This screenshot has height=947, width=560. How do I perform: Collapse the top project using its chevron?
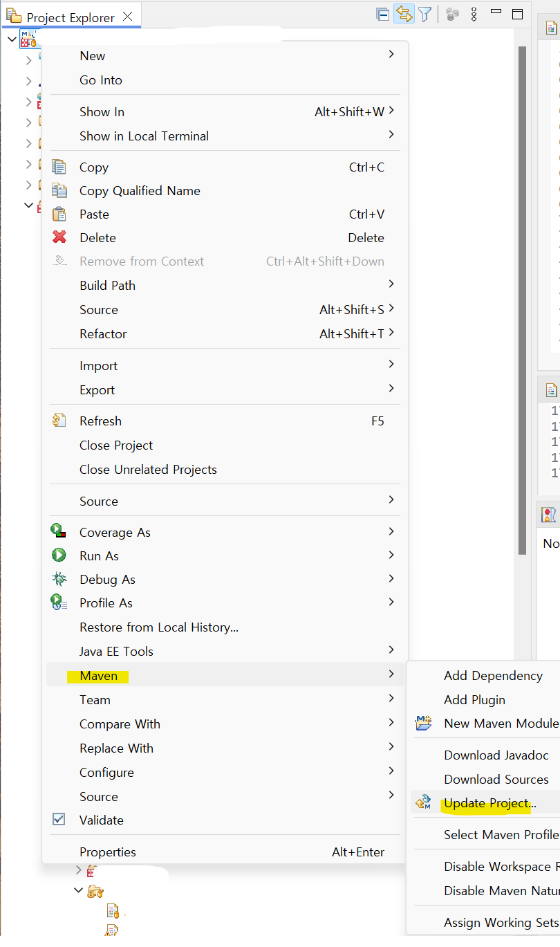12,39
